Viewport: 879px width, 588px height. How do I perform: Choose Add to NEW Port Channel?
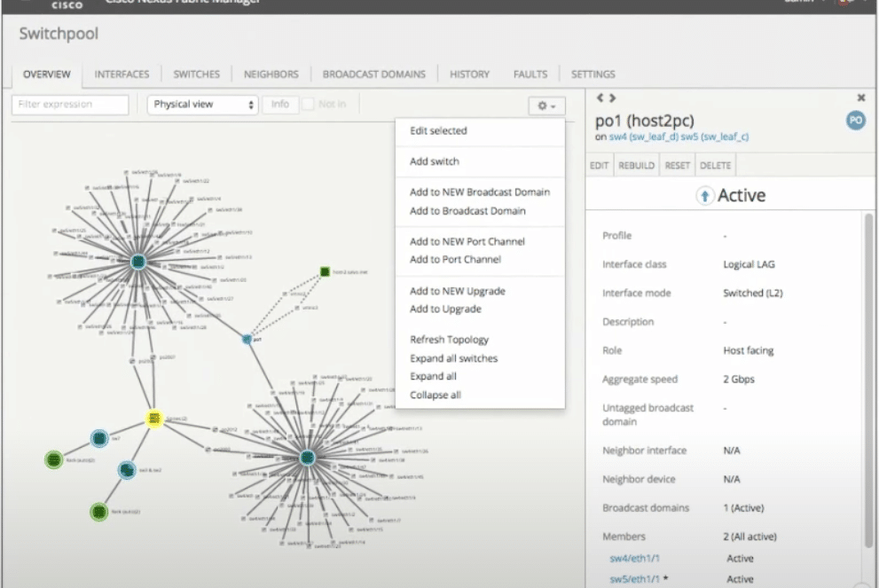pos(480,241)
